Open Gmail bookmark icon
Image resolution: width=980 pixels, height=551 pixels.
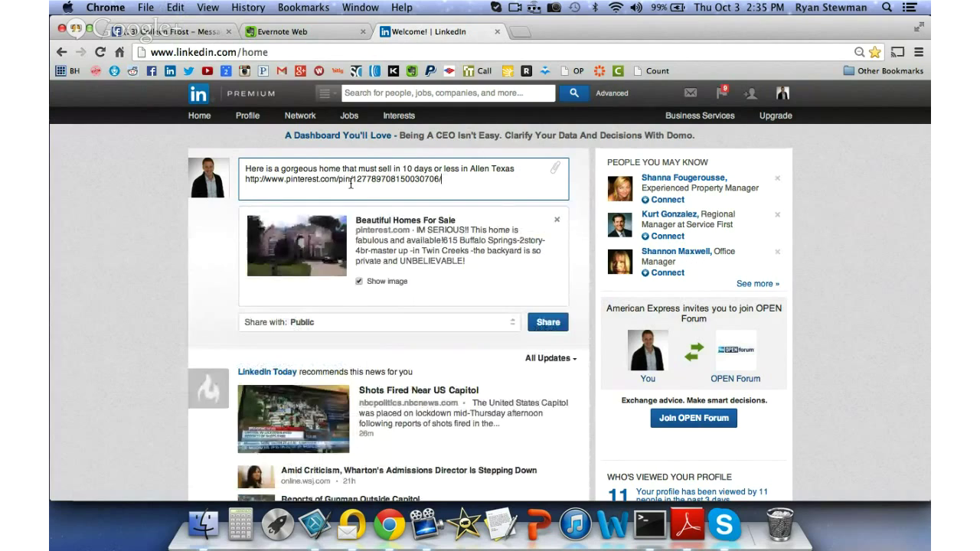(x=282, y=71)
